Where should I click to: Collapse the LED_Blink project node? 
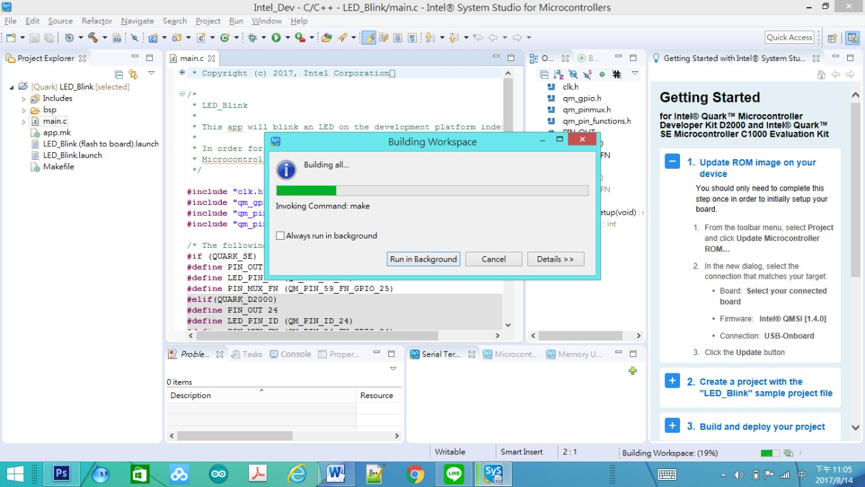pos(12,87)
